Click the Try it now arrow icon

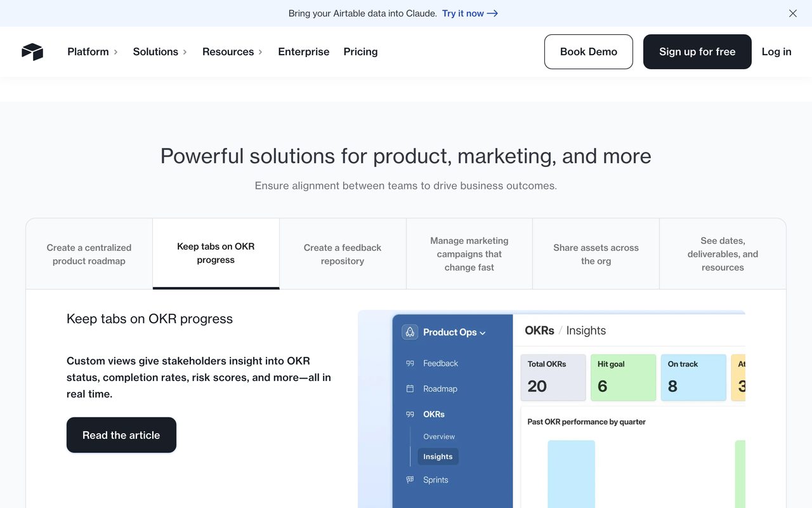pos(492,13)
